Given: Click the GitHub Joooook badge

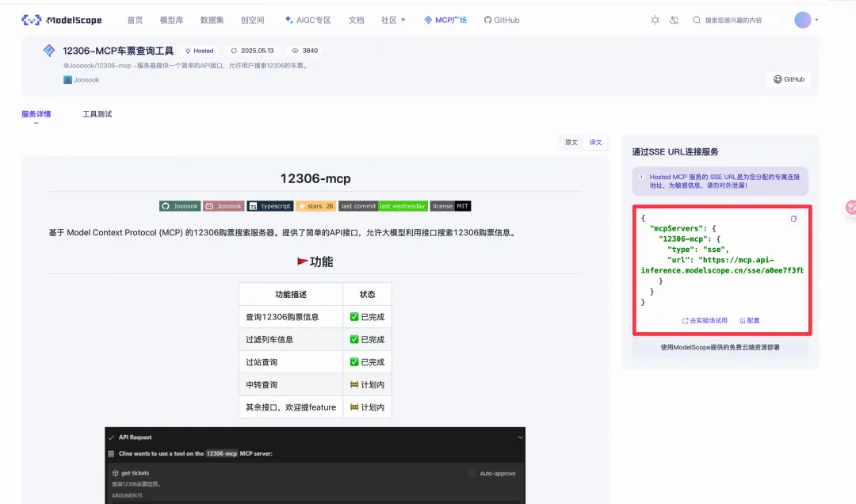Looking at the screenshot, I should click(x=180, y=206).
